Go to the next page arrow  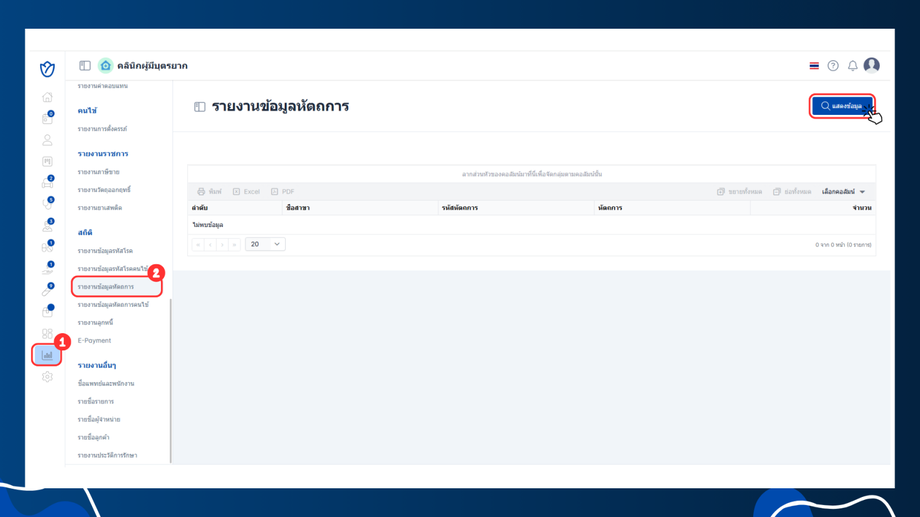(x=222, y=244)
